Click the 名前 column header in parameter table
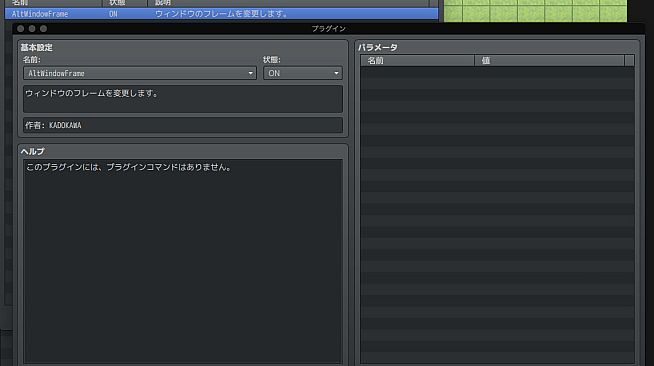654x366 pixels. [417, 60]
